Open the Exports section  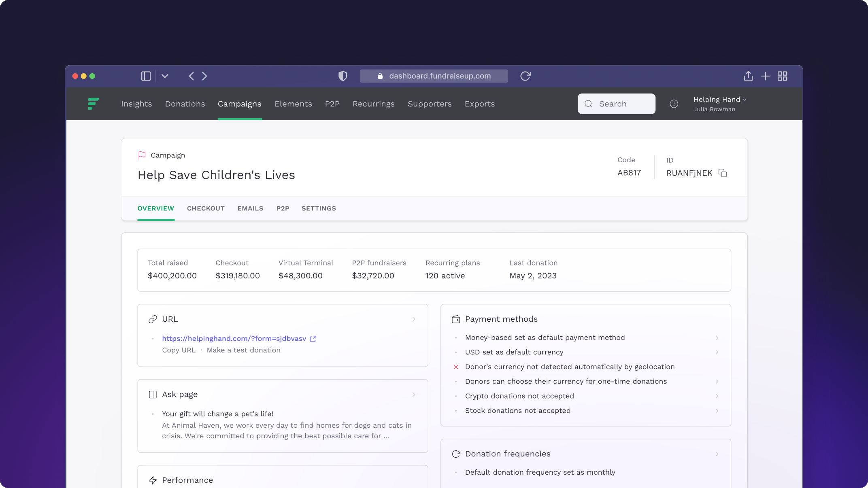[x=480, y=104]
